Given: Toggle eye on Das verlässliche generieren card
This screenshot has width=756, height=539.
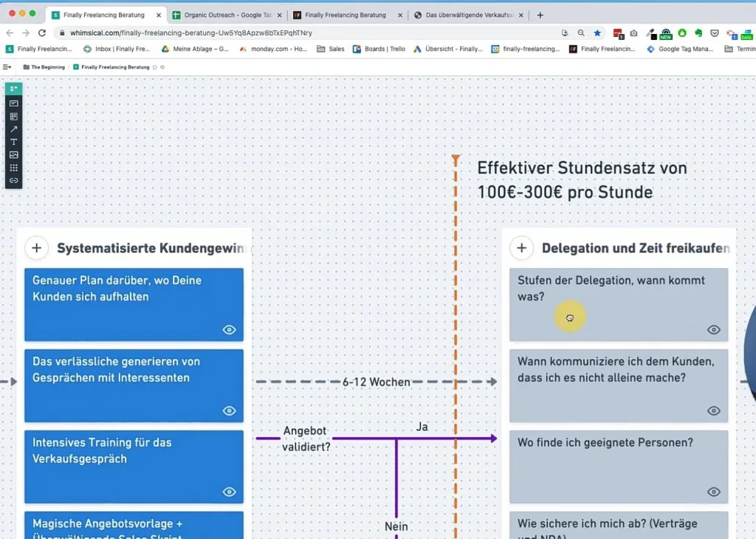Looking at the screenshot, I should coord(229,411).
